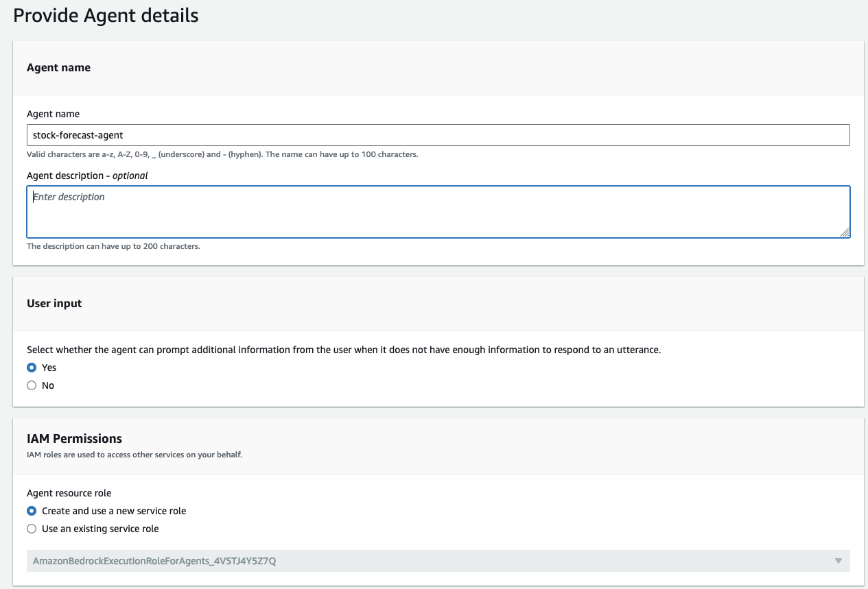Click the IAM Permissions section header
The image size is (868, 589).
coord(74,438)
